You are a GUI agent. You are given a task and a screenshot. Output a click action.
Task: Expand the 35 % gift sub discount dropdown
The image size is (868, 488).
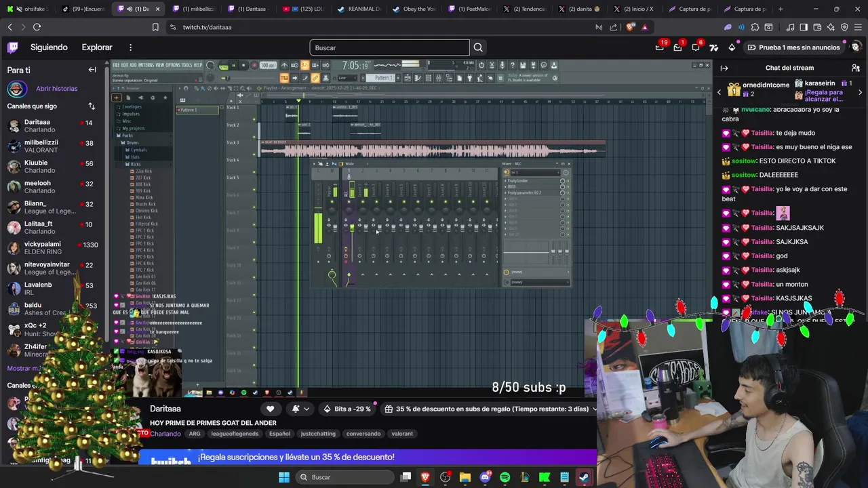click(x=595, y=409)
